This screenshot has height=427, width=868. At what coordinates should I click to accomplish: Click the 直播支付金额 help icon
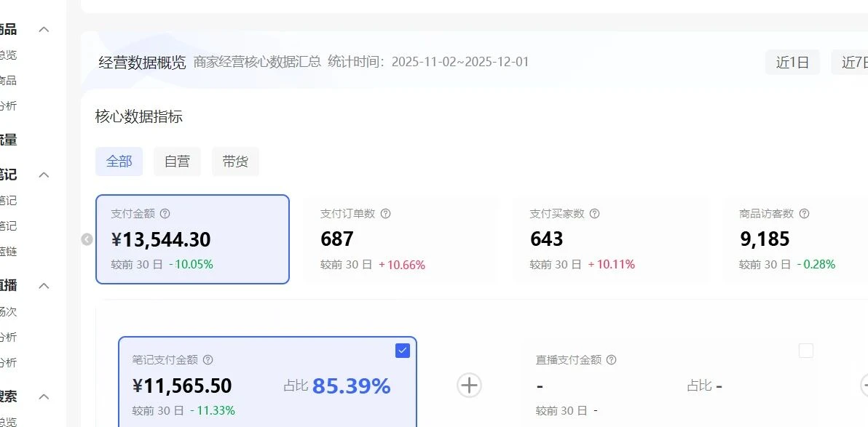pos(611,359)
